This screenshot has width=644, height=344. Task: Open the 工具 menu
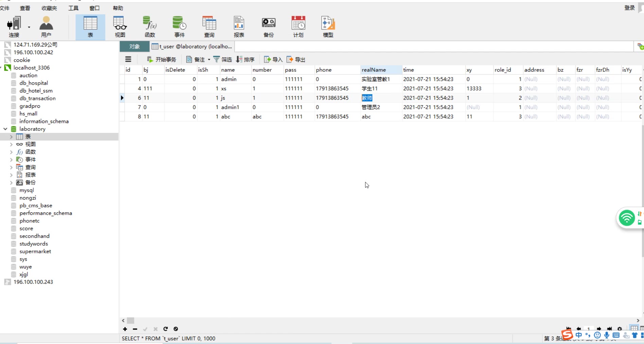click(73, 8)
